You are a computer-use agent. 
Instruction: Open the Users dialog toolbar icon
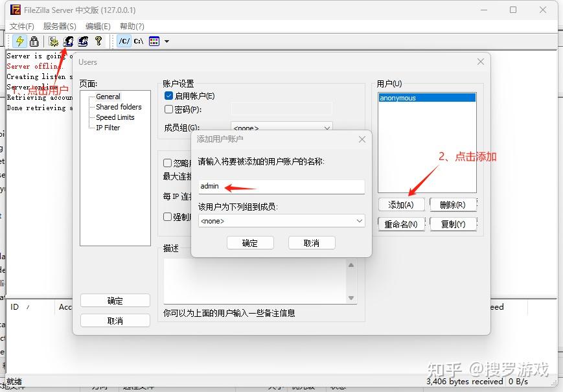click(x=68, y=41)
